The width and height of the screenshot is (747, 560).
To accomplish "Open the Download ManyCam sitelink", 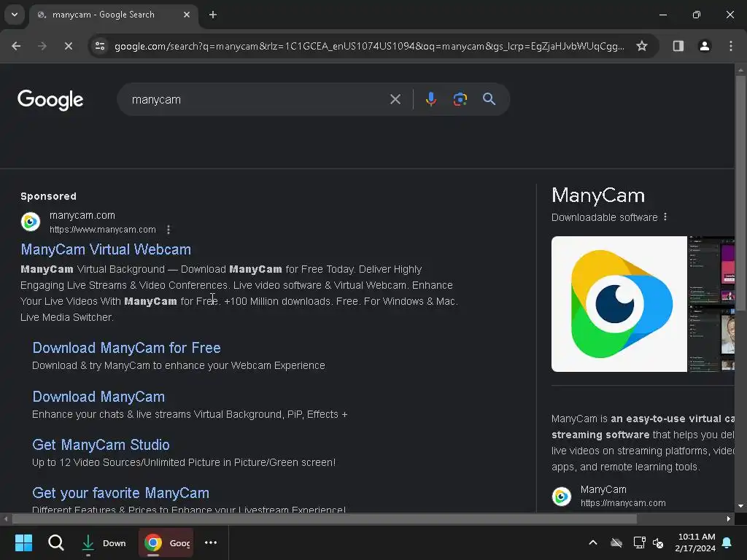I will [x=98, y=397].
